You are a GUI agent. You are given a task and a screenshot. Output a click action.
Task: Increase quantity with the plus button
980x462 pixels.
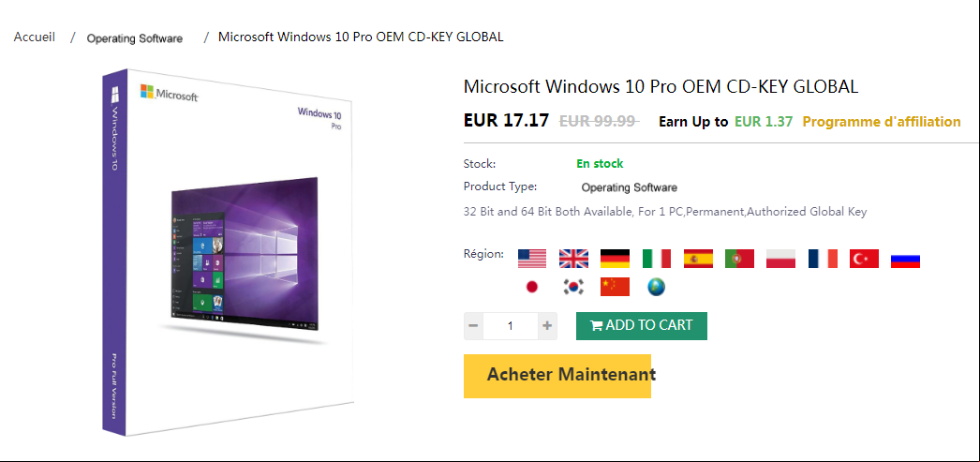[x=547, y=326]
